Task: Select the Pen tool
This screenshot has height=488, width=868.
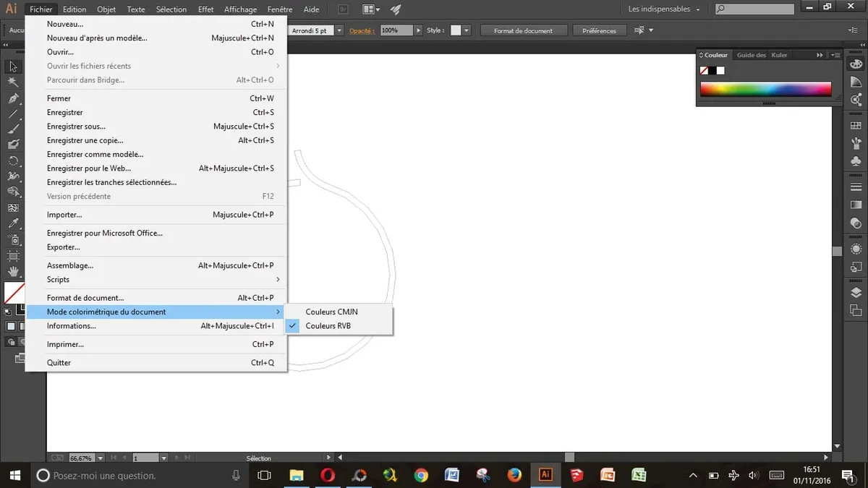Action: tap(13, 98)
